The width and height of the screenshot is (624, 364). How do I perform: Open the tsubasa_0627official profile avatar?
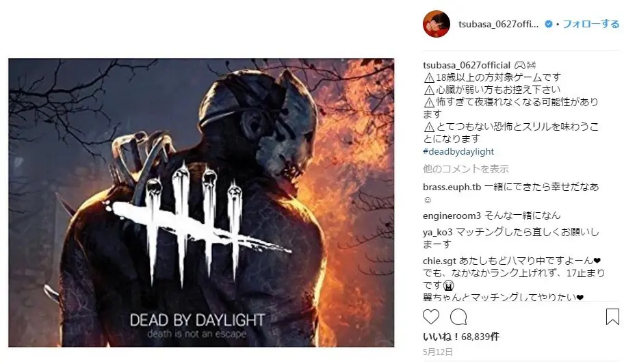click(x=436, y=24)
